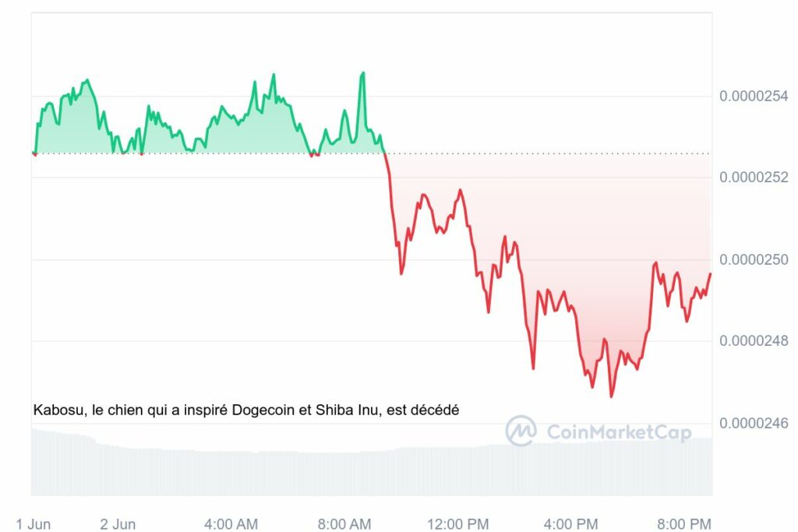Click the 0.0000254 price axis label
Image resolution: width=798 pixels, height=532 pixels.
coord(753,97)
